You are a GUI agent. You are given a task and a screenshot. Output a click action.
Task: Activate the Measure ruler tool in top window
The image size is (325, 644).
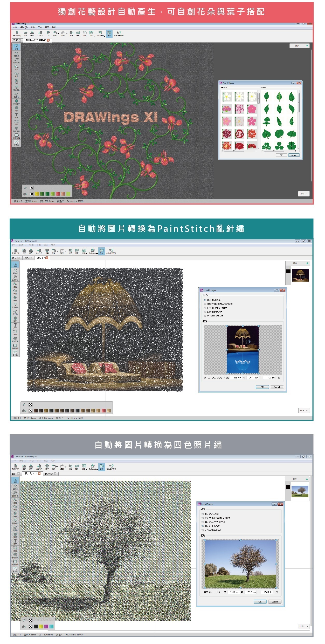[x=16, y=74]
